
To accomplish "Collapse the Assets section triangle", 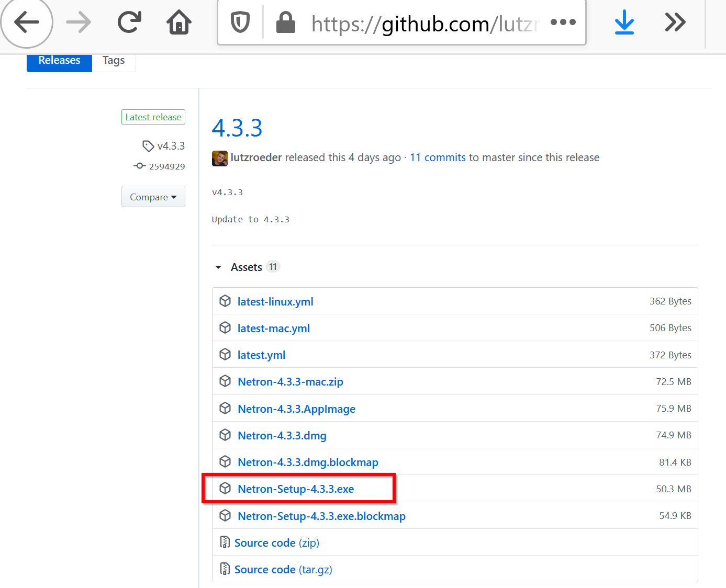I will pos(218,267).
